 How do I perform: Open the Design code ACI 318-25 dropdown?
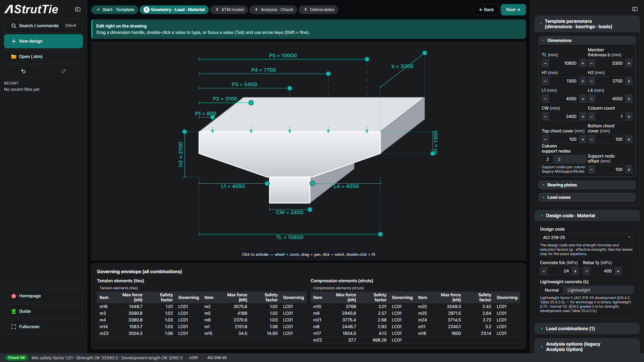[587, 238]
